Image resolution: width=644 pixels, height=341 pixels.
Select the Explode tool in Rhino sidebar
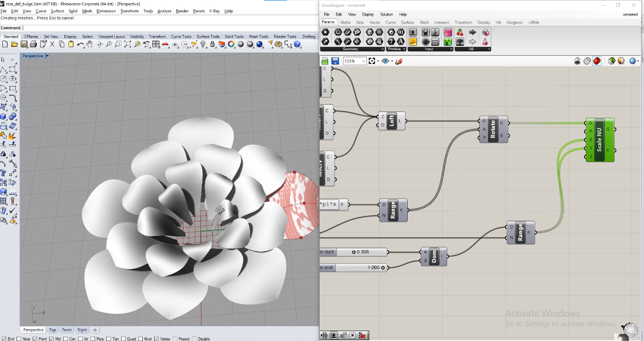tap(13, 136)
